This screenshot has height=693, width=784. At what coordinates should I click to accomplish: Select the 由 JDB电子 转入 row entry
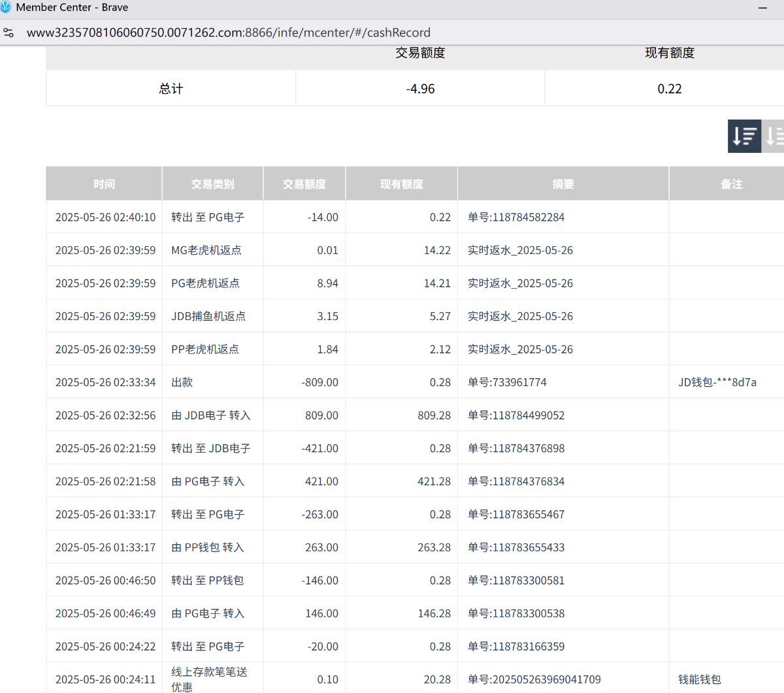(210, 415)
